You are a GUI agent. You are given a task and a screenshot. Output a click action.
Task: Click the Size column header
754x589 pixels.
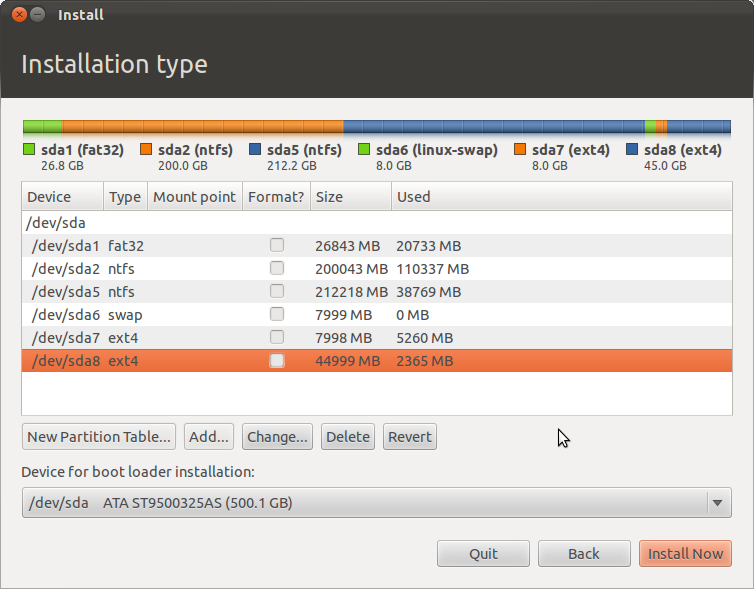point(350,197)
